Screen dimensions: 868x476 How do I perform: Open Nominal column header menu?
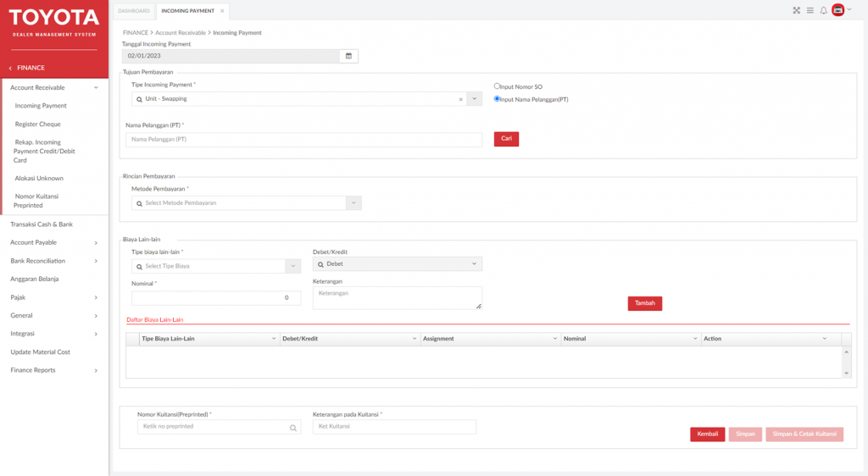click(x=695, y=339)
